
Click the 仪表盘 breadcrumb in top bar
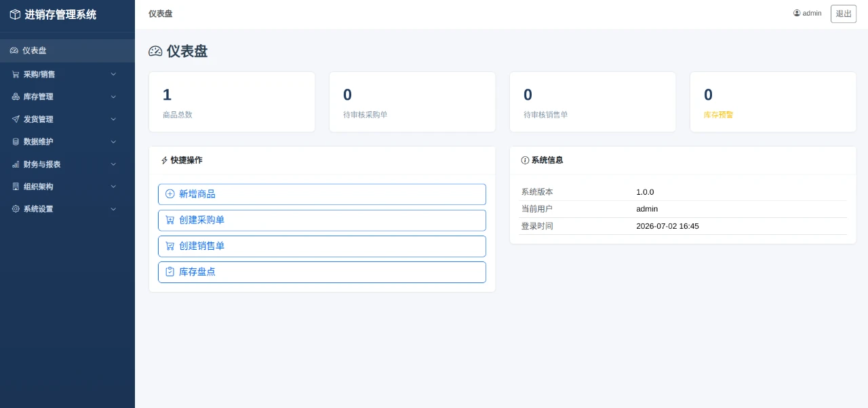click(x=161, y=14)
